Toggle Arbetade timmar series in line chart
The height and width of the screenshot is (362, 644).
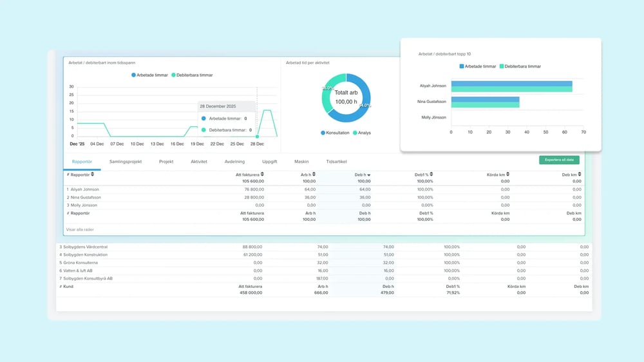coord(150,75)
